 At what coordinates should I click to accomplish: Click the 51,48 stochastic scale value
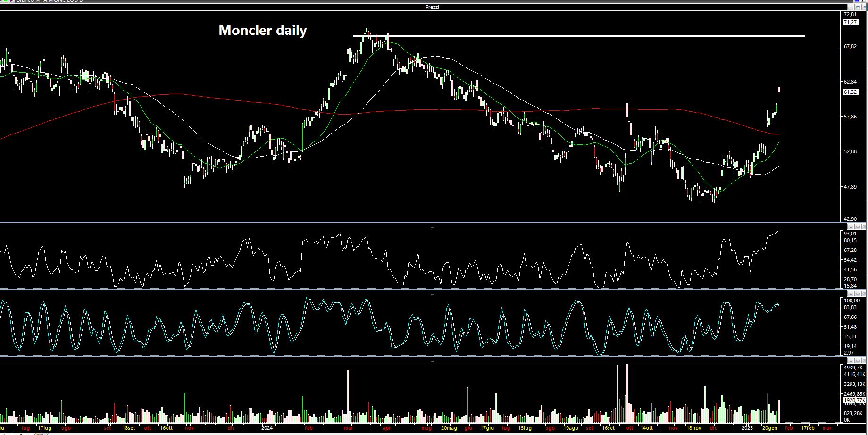pyautogui.click(x=850, y=327)
